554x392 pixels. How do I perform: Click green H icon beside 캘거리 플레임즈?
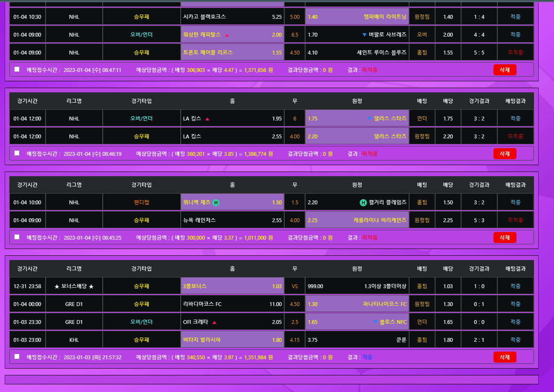[363, 203]
